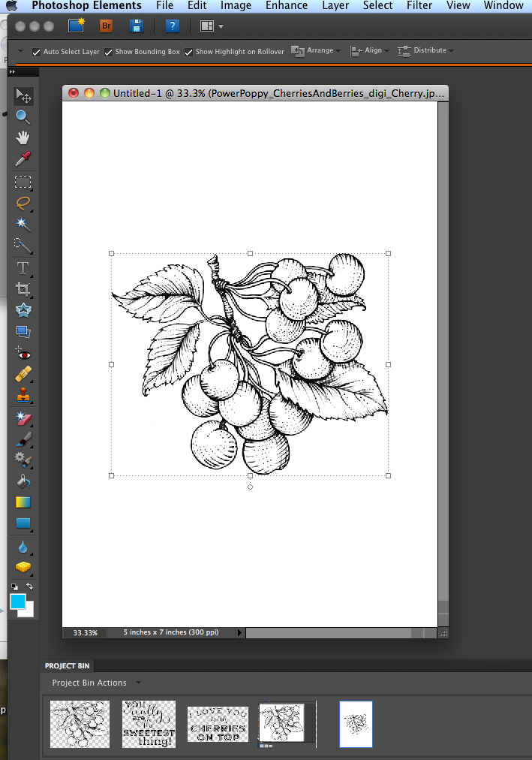Click the 33.33% zoom field
Viewport: 532px width, 760px height.
click(x=86, y=632)
